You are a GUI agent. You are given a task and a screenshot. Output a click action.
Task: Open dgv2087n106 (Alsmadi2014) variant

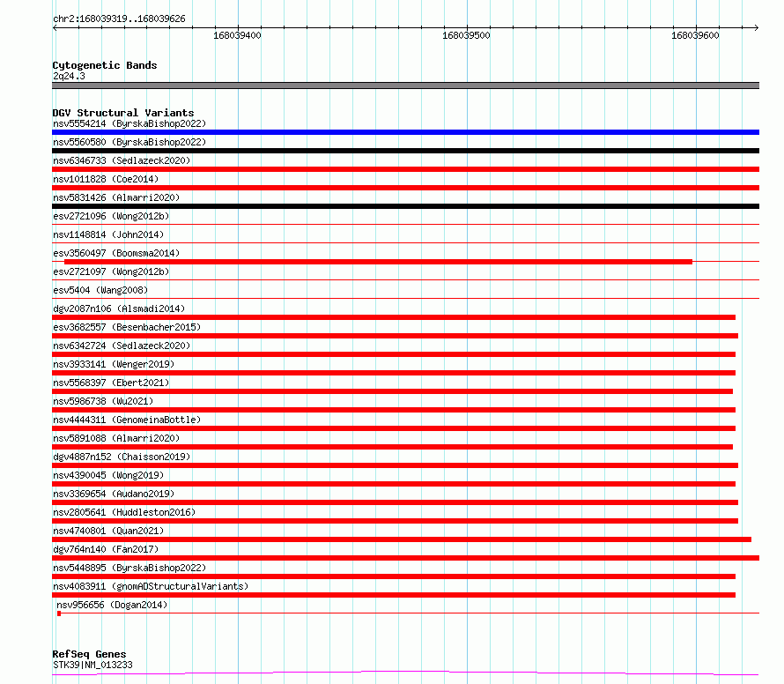point(119,309)
